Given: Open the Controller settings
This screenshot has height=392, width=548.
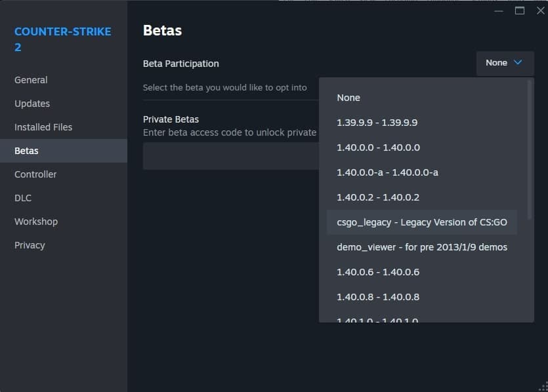Looking at the screenshot, I should [x=35, y=174].
